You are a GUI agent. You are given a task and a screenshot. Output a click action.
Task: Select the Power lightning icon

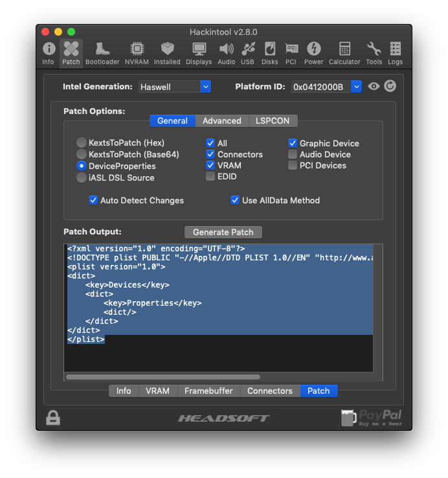pyautogui.click(x=313, y=53)
